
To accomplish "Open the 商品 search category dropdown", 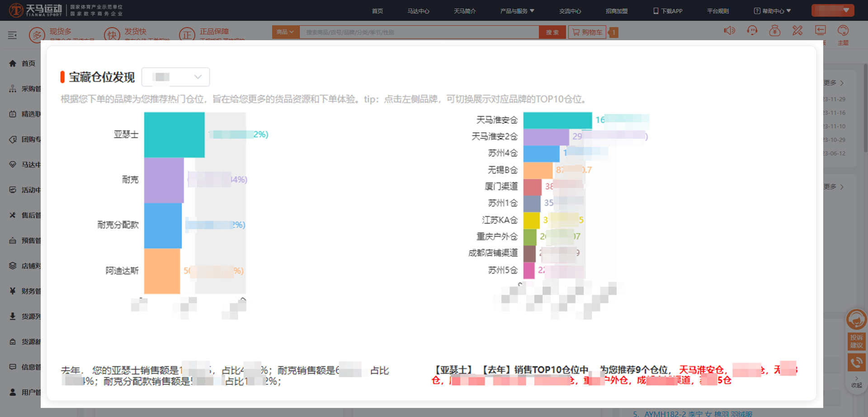I will click(286, 32).
